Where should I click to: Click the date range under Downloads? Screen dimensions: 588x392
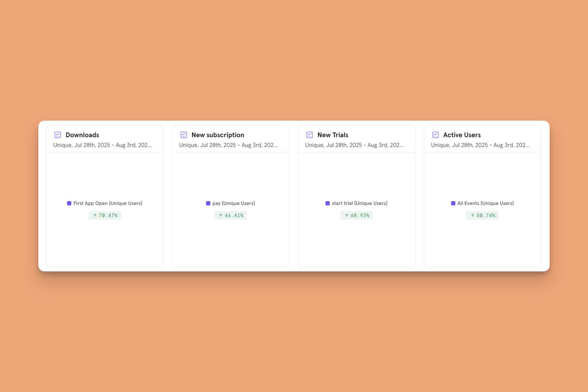point(102,145)
